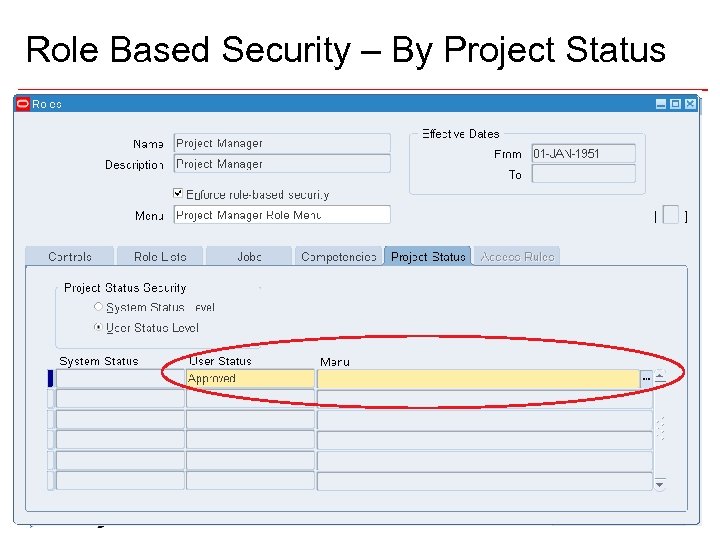Click the Access Rules tab
The height and width of the screenshot is (540, 720).
click(517, 256)
